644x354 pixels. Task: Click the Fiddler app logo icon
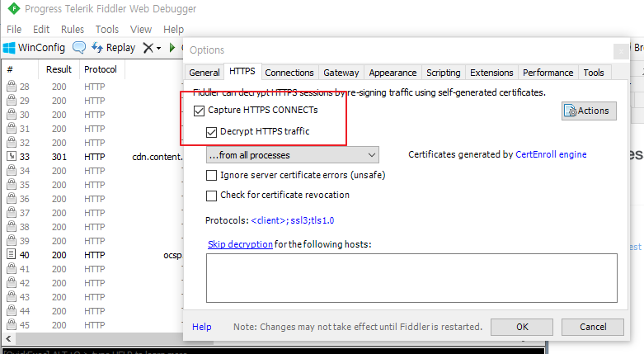(14, 8)
